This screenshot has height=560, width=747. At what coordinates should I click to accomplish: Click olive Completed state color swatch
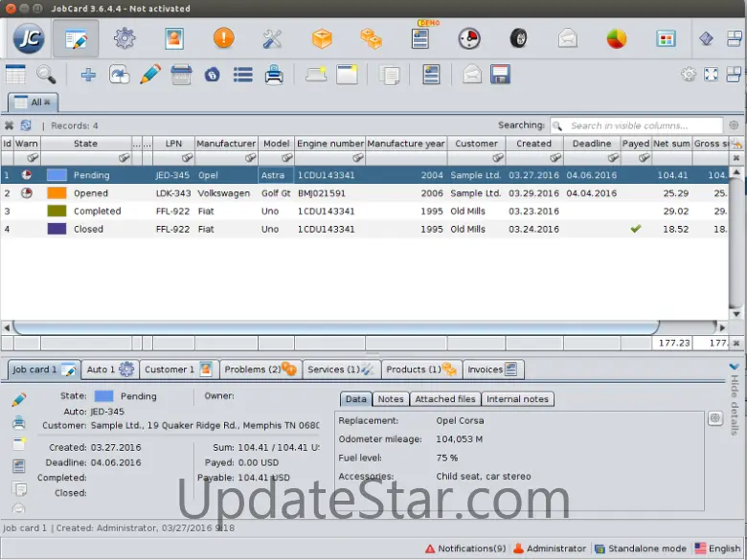57,211
